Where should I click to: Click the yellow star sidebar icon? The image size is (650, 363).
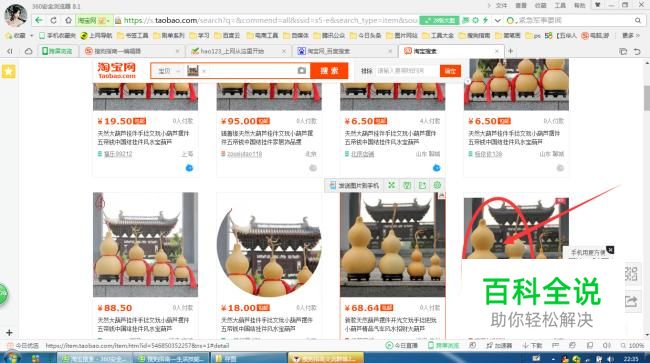tap(9, 71)
